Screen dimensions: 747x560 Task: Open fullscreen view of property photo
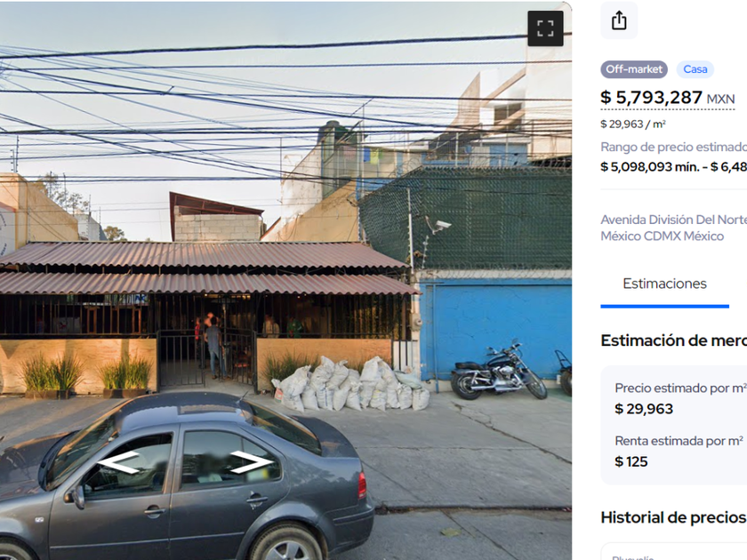(x=545, y=28)
